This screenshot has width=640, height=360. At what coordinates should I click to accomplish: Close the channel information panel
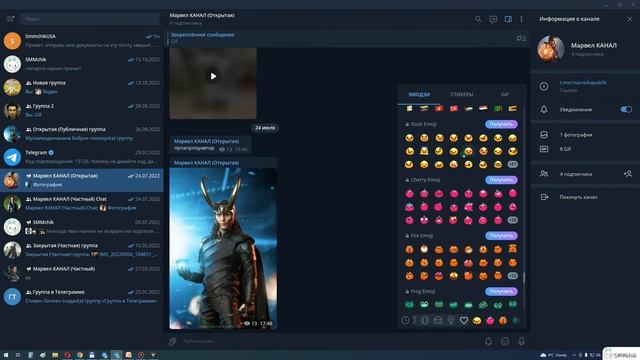tap(629, 19)
